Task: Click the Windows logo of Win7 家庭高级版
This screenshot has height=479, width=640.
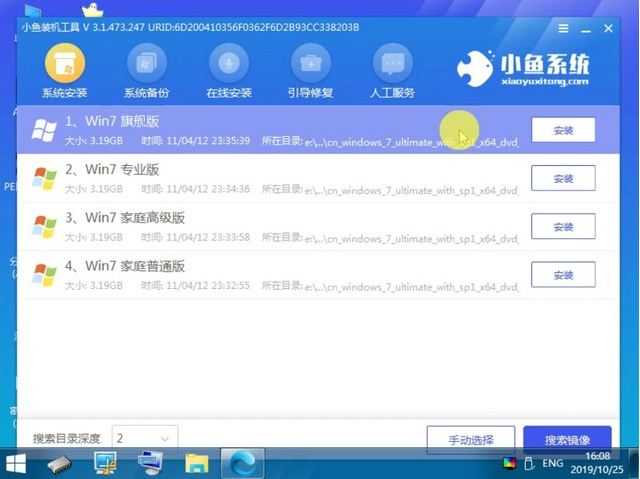Action: coord(44,227)
